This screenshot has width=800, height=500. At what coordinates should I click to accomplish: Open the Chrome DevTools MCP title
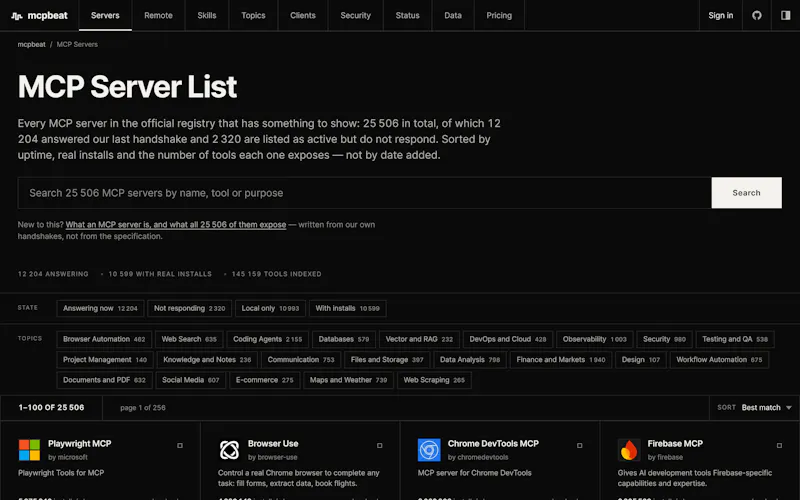click(x=493, y=444)
